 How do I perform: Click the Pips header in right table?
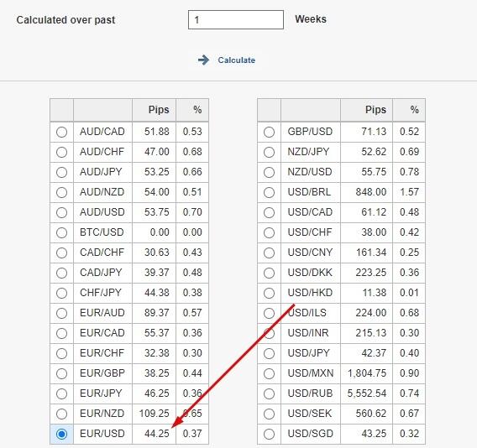[x=375, y=110]
